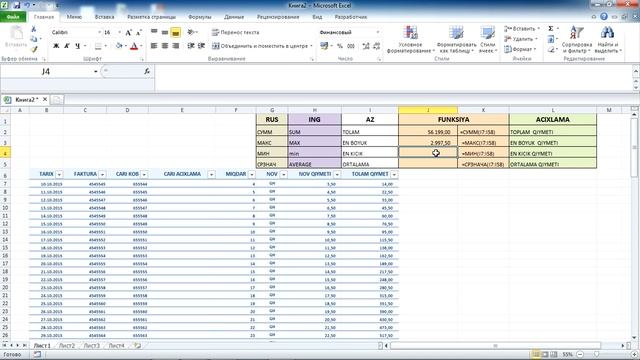Open Стили ячеек cell styles
This screenshot has height=360, width=640.
pos(488,39)
